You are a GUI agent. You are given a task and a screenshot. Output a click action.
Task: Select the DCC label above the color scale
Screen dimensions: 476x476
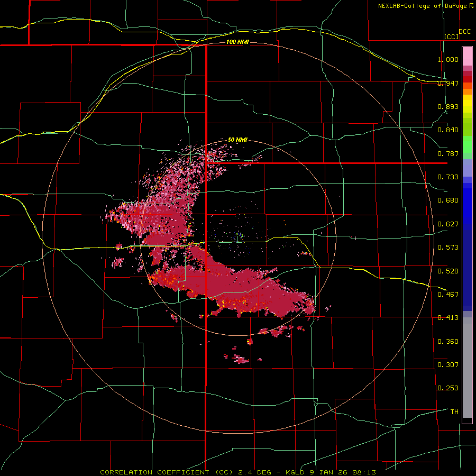464,32
